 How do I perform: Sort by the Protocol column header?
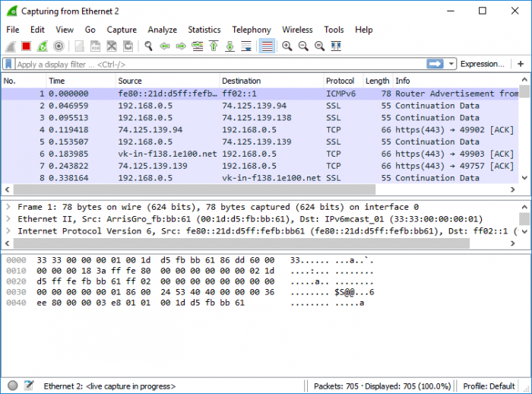343,81
